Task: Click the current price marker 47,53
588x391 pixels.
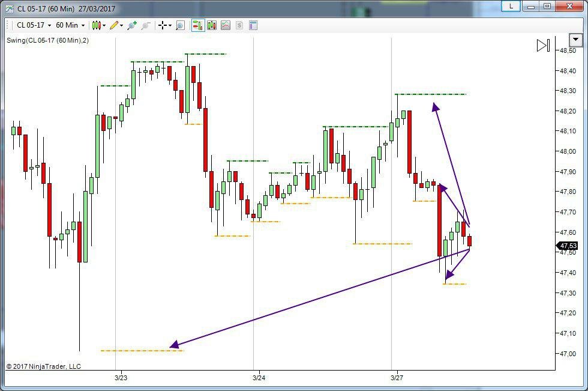Action: point(568,246)
